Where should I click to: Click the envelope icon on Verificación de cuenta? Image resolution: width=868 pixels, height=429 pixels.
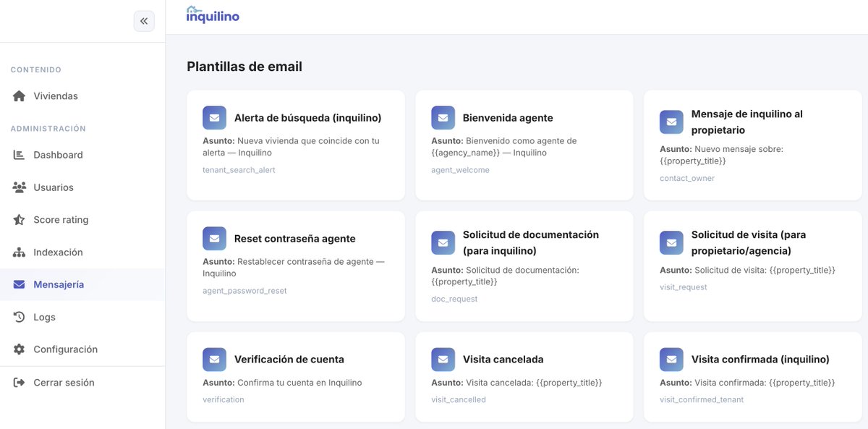coord(214,359)
